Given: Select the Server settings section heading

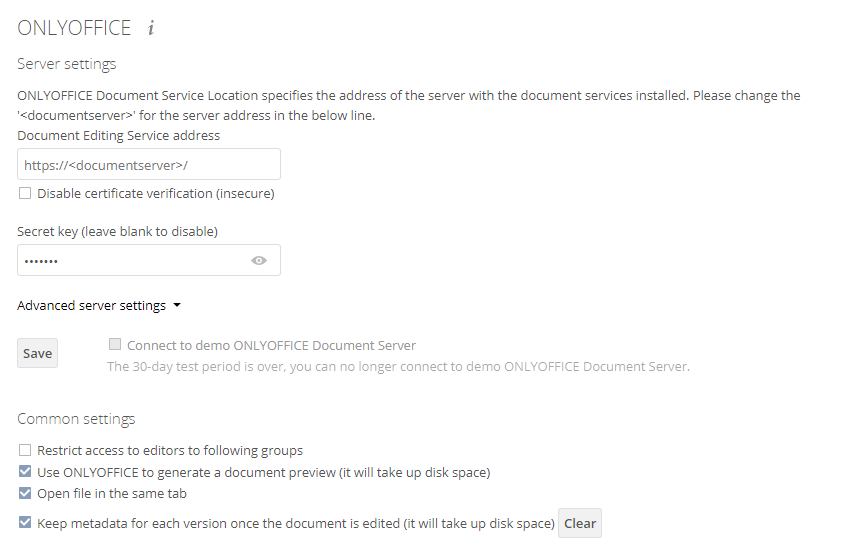Looking at the screenshot, I should click(x=67, y=64).
